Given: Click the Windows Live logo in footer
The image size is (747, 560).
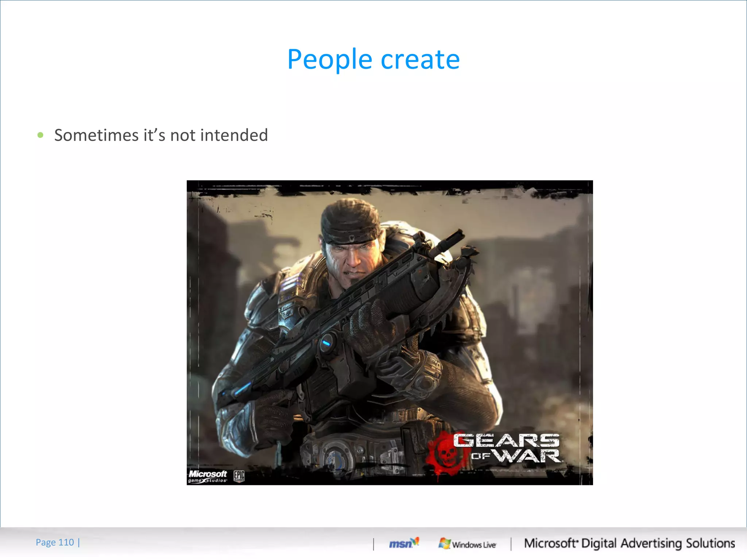Looking at the screenshot, I should click(467, 544).
